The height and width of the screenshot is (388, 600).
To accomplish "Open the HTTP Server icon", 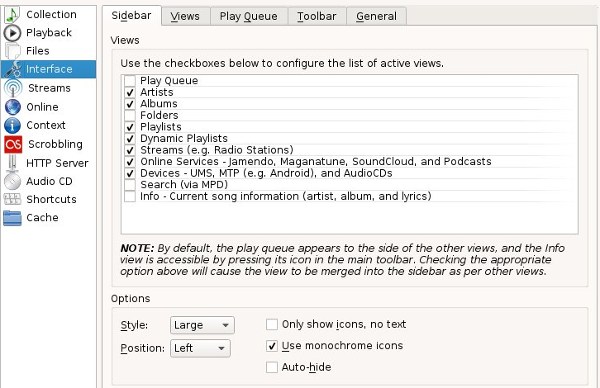I will 12,163.
